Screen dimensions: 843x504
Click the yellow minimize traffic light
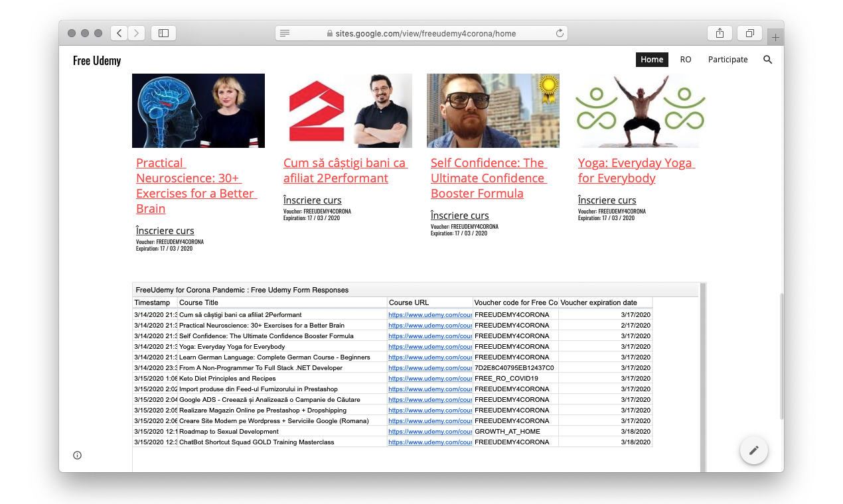(85, 32)
